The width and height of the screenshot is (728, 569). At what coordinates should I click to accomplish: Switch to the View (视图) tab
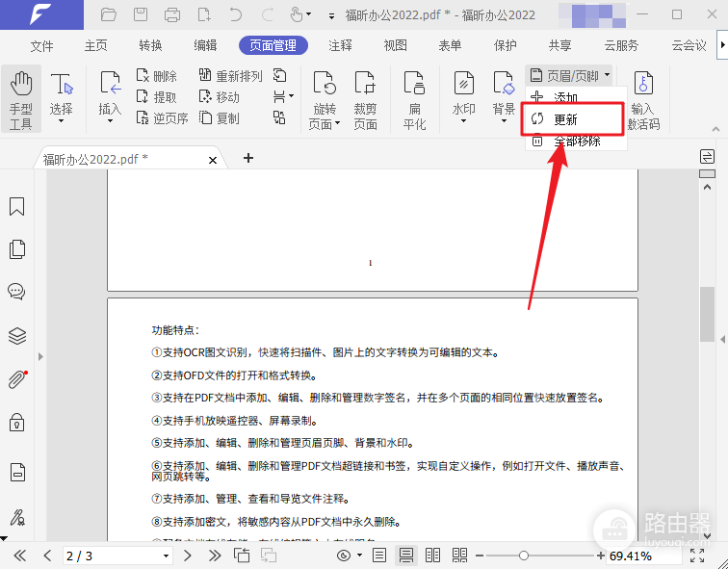395,45
